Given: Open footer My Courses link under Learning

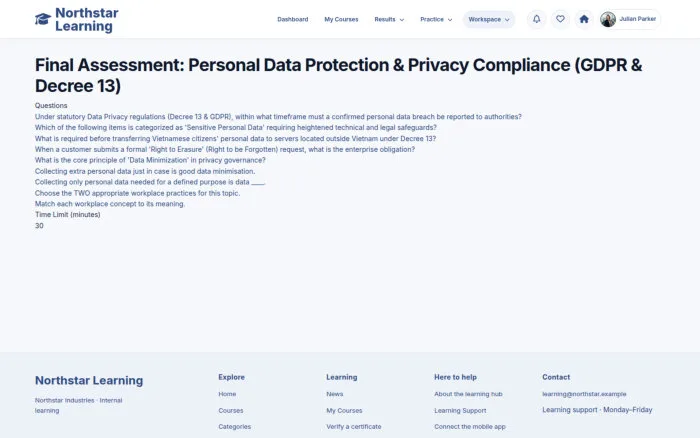Looking at the screenshot, I should click(344, 410).
